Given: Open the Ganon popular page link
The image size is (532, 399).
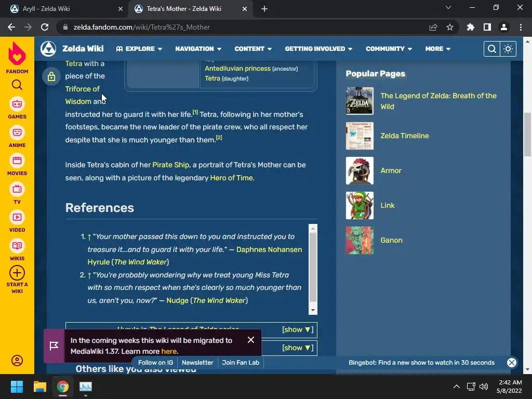Looking at the screenshot, I should coord(391,240).
